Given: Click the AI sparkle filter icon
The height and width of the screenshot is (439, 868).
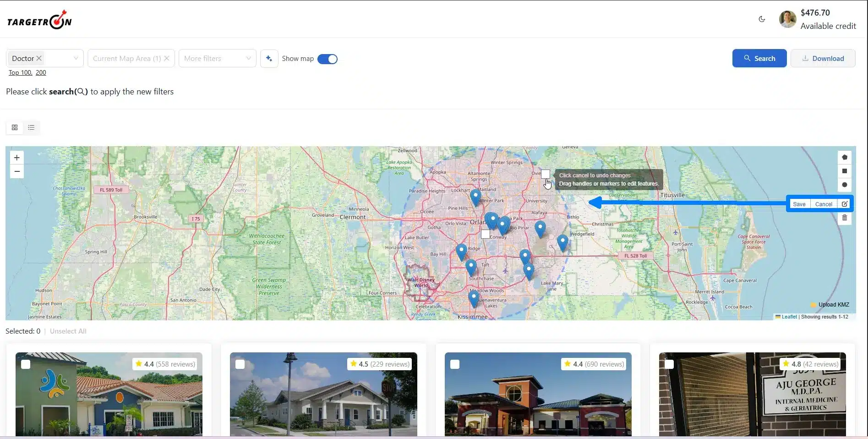Looking at the screenshot, I should (269, 59).
